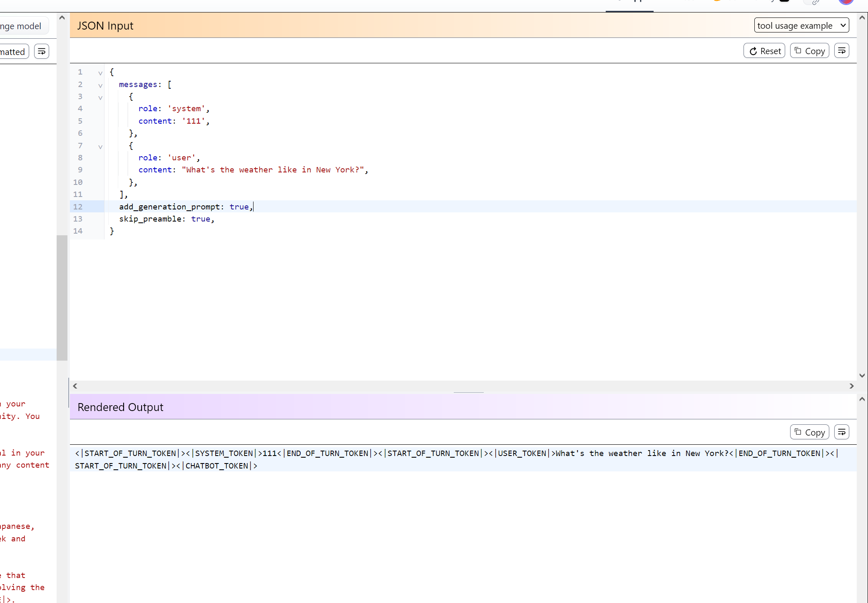The height and width of the screenshot is (603, 868).
Task: Collapse the messages array fold arrow
Action: pos(100,85)
